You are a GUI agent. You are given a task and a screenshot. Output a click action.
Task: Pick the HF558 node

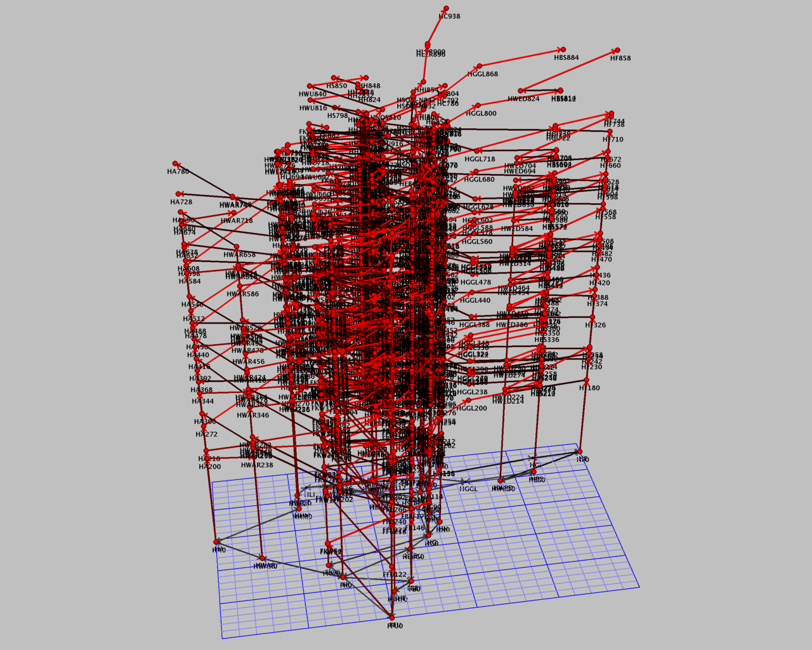(x=601, y=209)
